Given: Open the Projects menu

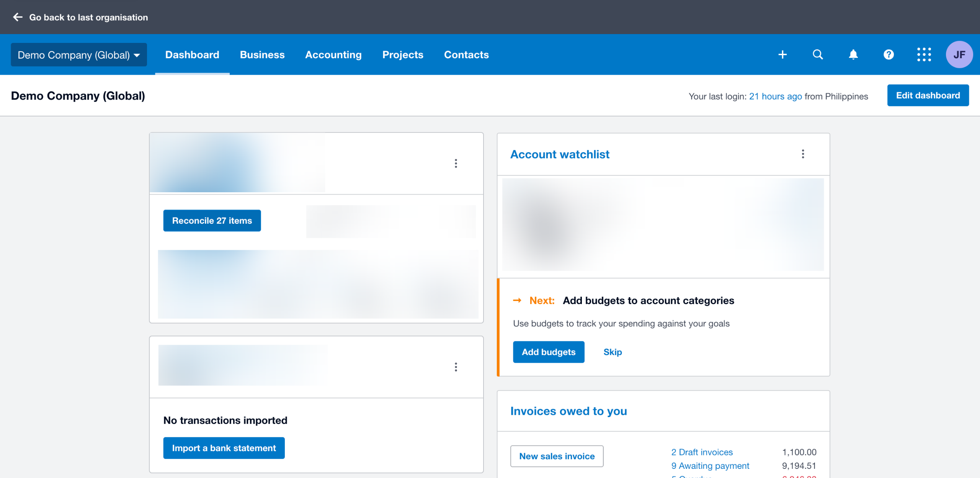Looking at the screenshot, I should tap(403, 55).
